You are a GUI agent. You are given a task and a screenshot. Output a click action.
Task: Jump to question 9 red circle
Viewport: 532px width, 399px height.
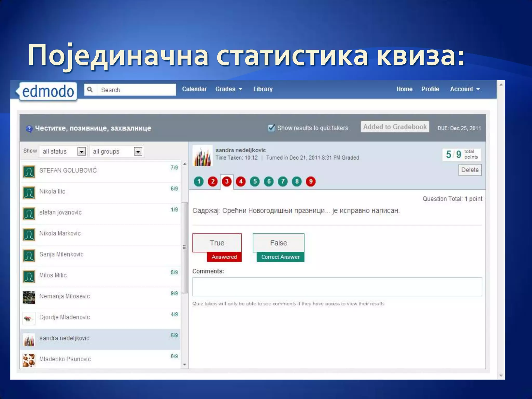click(311, 181)
